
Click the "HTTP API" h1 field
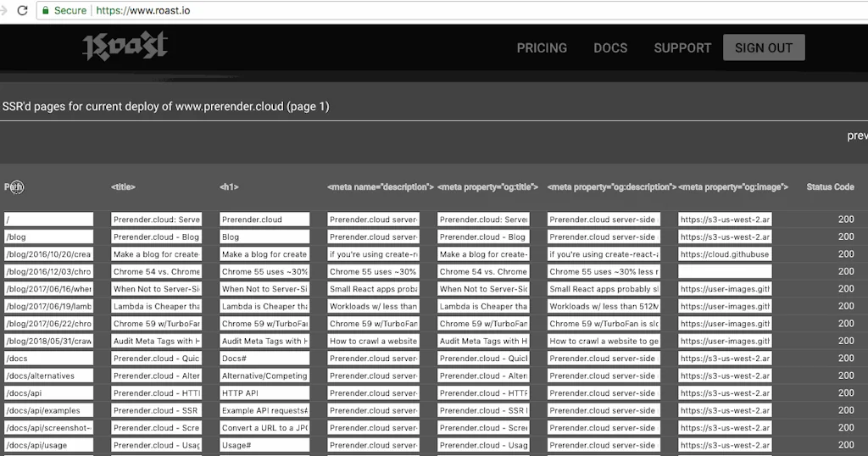(264, 393)
